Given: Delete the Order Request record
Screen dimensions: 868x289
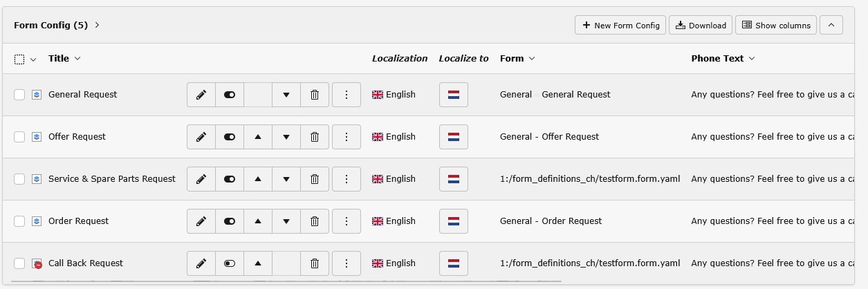Looking at the screenshot, I should [314, 221].
